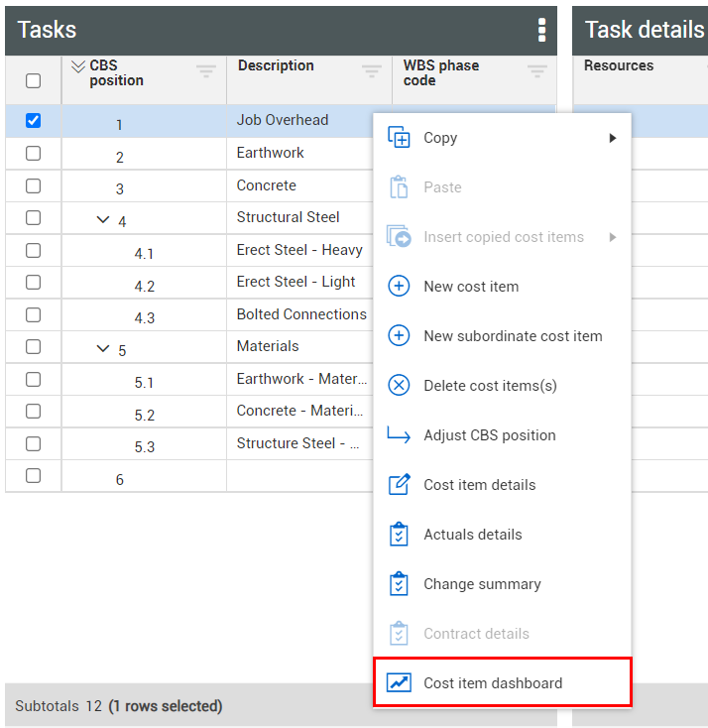Toggle the select-all checkbox in header

pyautogui.click(x=33, y=81)
